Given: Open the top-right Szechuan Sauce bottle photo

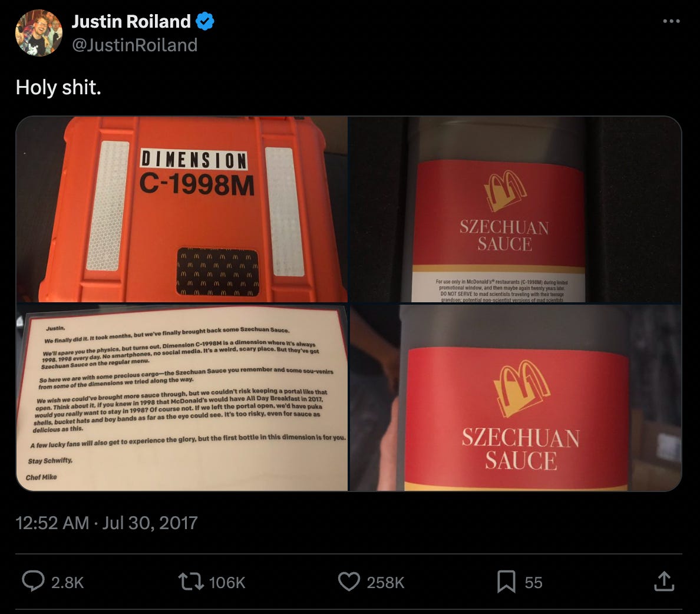Looking at the screenshot, I should click(x=515, y=209).
